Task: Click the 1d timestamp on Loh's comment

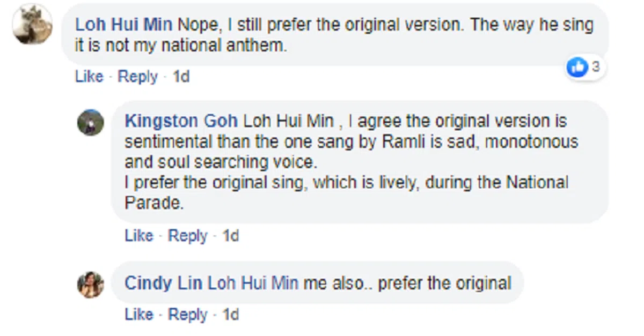Action: [x=181, y=77]
